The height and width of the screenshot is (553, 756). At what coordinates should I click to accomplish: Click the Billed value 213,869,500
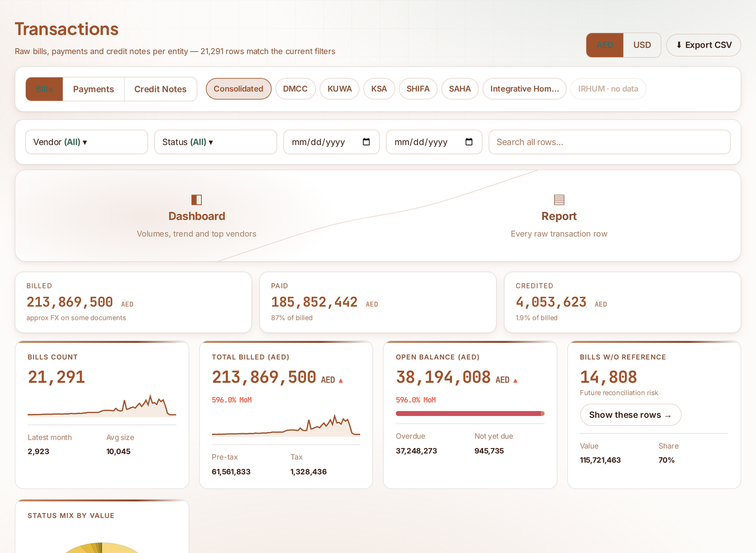point(70,302)
